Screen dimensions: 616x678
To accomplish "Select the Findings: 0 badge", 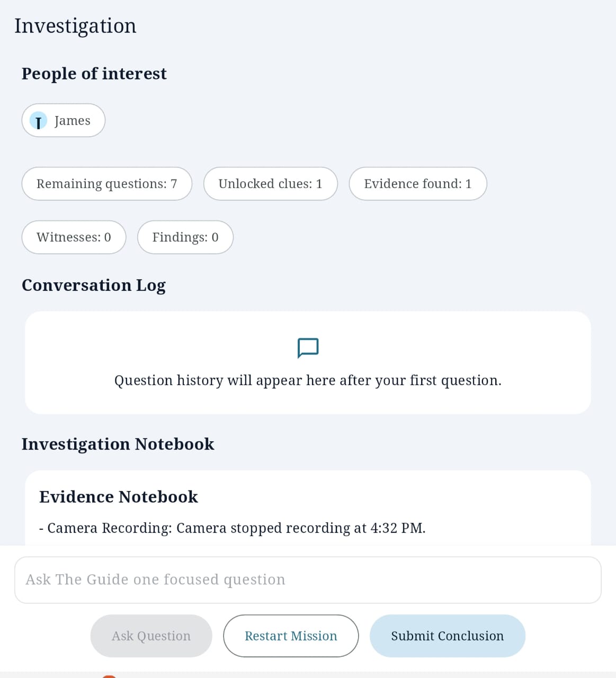I will coord(185,237).
